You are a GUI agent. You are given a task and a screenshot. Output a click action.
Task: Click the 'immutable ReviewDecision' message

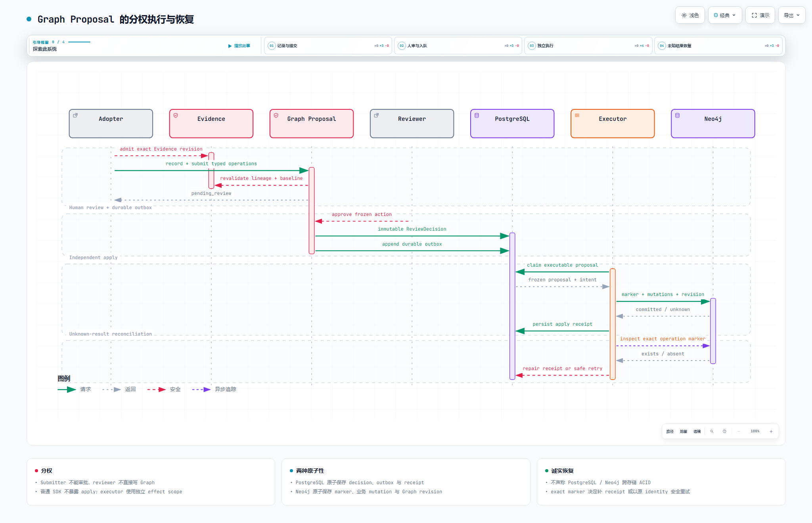412,229
